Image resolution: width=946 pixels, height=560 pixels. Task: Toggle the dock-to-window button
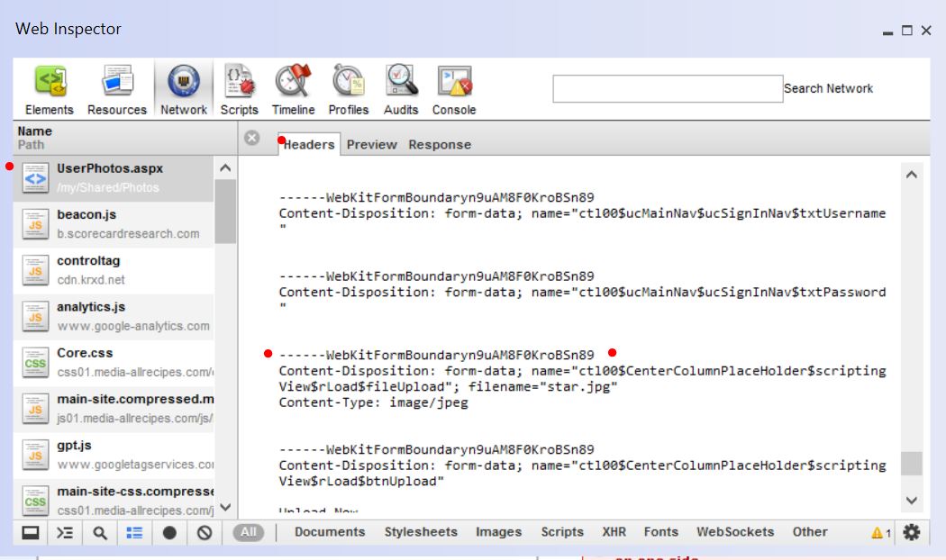tap(30, 532)
